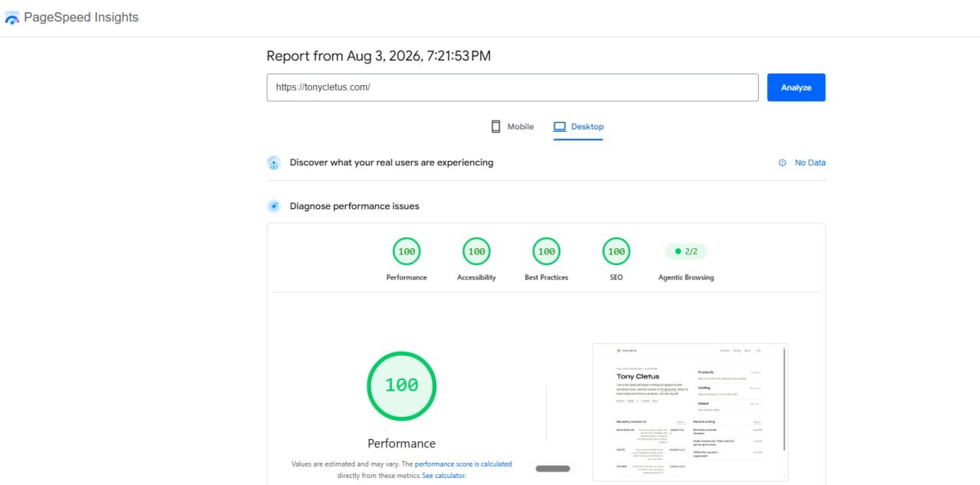Open the See calculator link
Screen dimensions: 980x485
coord(443,476)
